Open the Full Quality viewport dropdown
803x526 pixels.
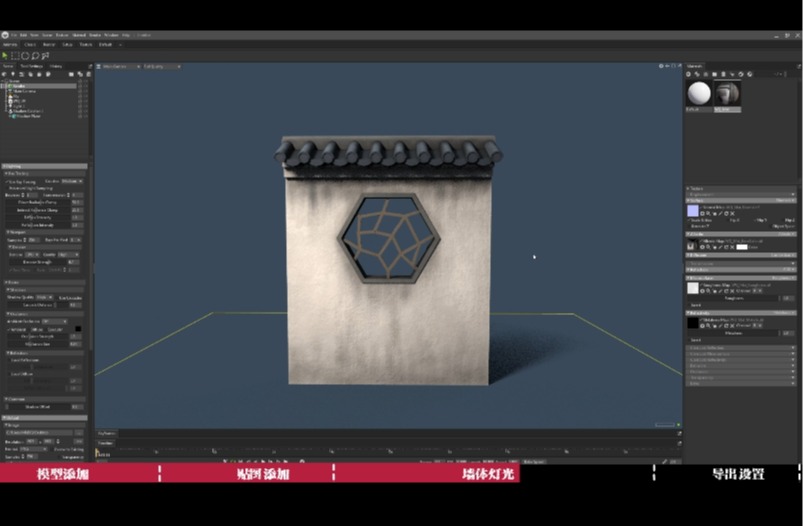[162, 66]
